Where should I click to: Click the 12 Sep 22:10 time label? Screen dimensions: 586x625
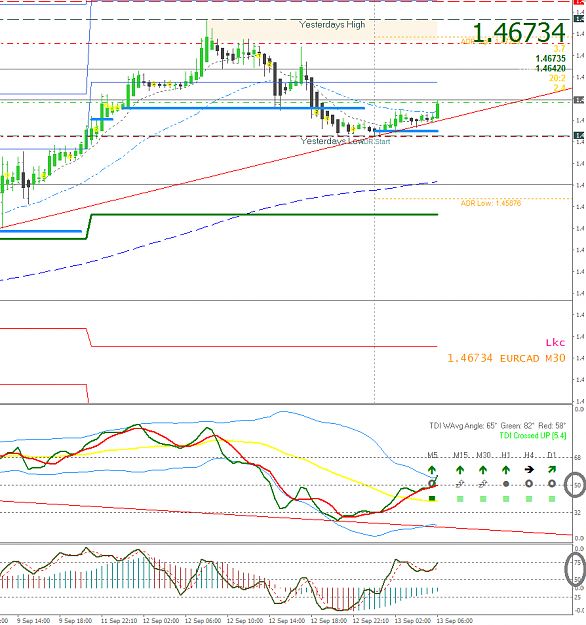point(371,621)
